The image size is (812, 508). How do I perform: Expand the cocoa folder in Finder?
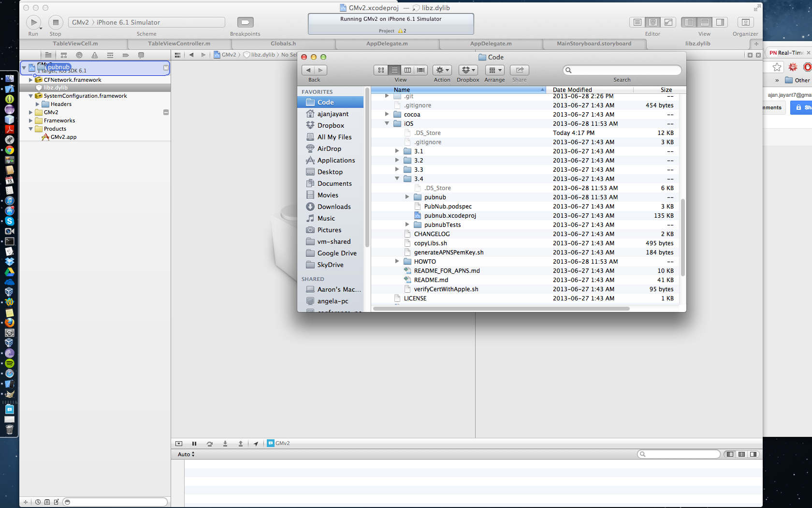point(387,114)
